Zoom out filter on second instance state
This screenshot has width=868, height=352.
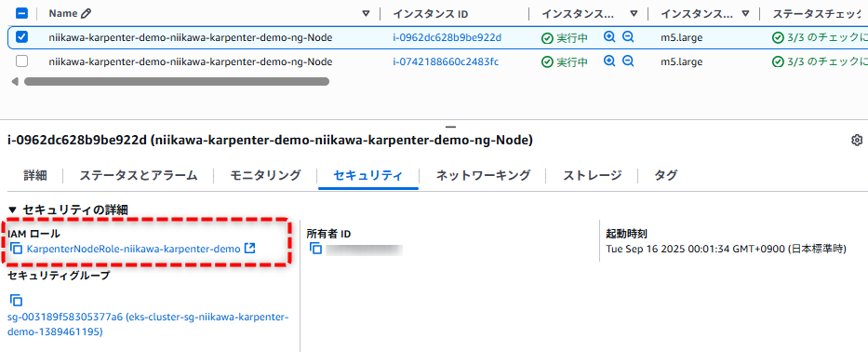(x=628, y=61)
